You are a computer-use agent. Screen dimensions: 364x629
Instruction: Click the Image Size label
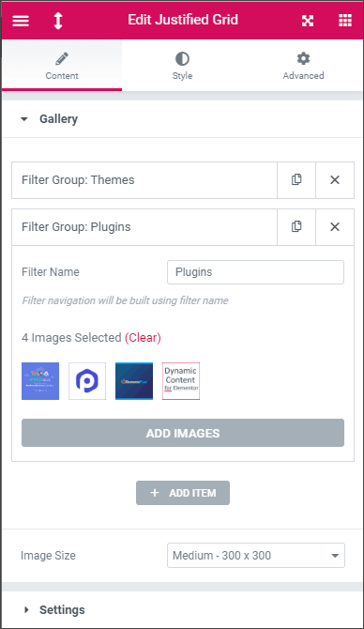48,556
